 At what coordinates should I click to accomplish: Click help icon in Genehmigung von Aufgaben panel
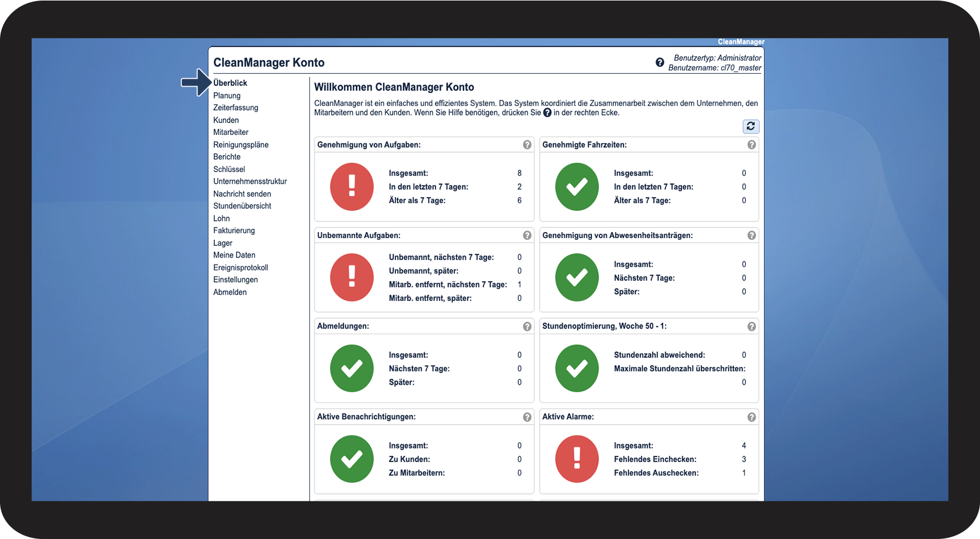[x=527, y=145]
